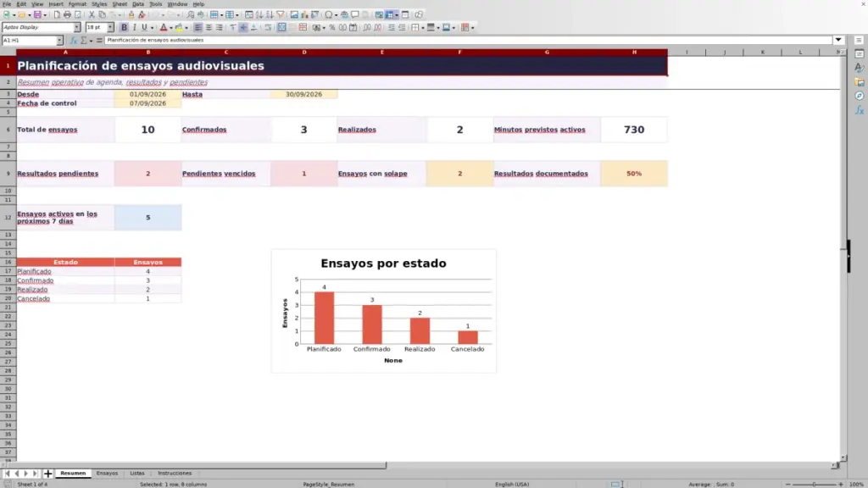Open the Borders dropdown arrow
Screen dimensions: 868x488
422,28
